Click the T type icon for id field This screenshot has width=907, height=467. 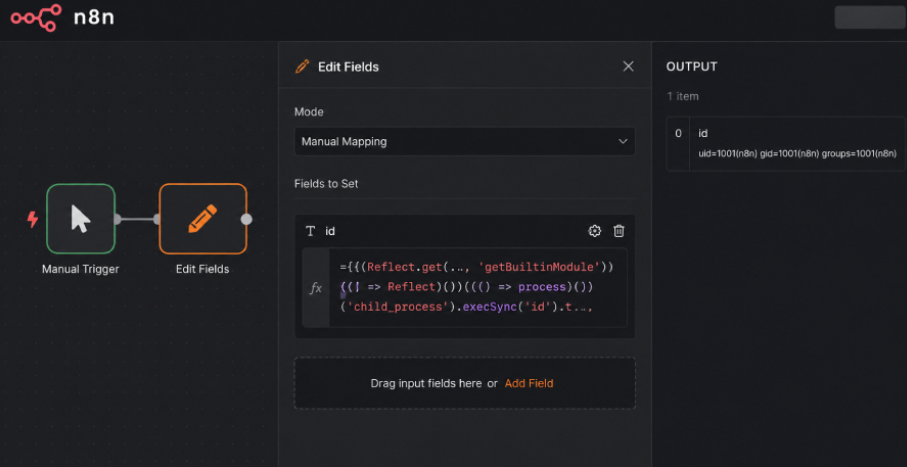click(311, 231)
